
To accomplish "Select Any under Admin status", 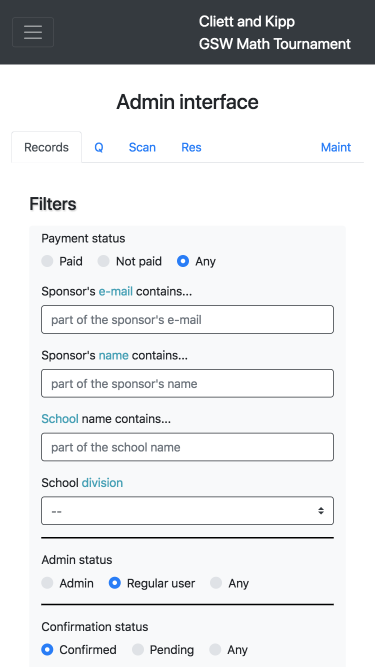I will pyautogui.click(x=216, y=583).
